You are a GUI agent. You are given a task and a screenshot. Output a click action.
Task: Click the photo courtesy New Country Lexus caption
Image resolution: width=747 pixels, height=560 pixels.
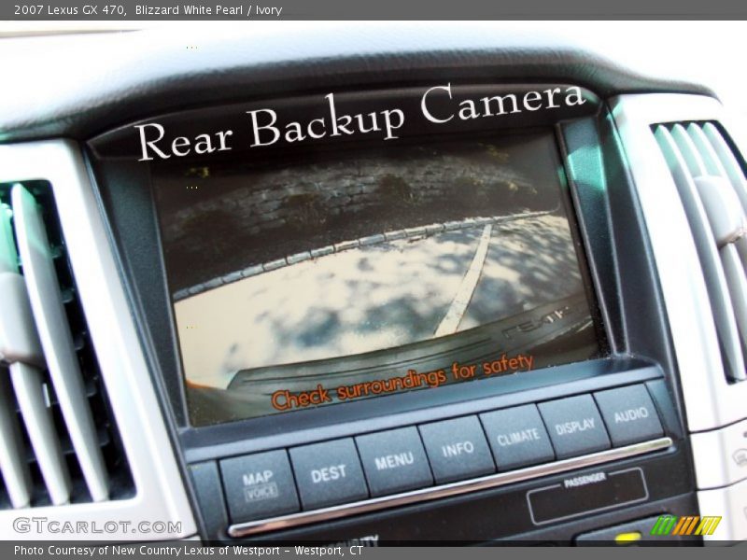click(x=189, y=551)
